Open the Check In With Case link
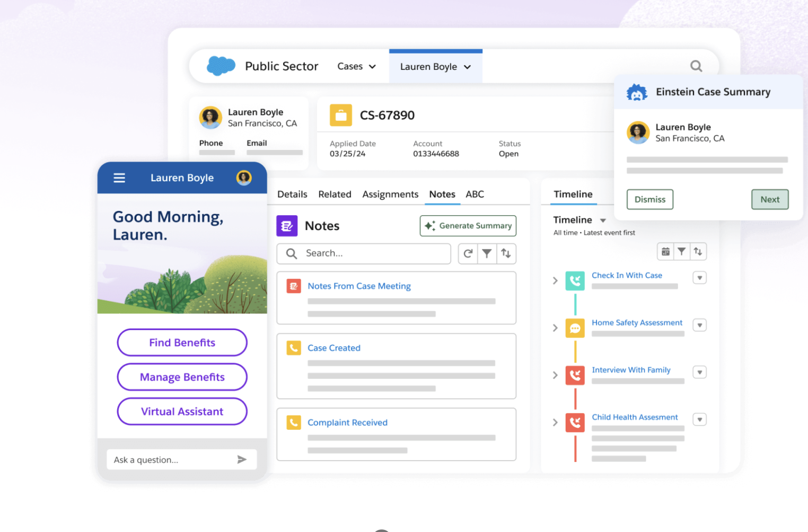808x532 pixels. [x=627, y=276]
